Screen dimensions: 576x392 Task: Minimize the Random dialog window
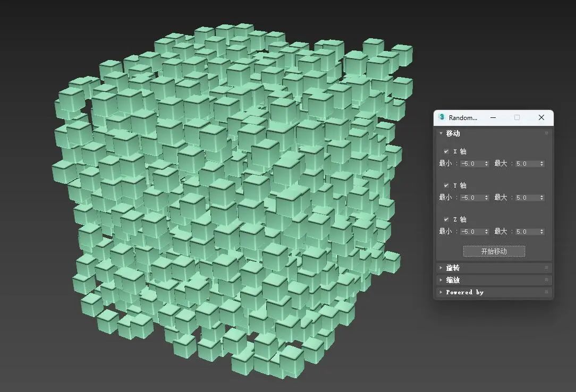tap(493, 117)
